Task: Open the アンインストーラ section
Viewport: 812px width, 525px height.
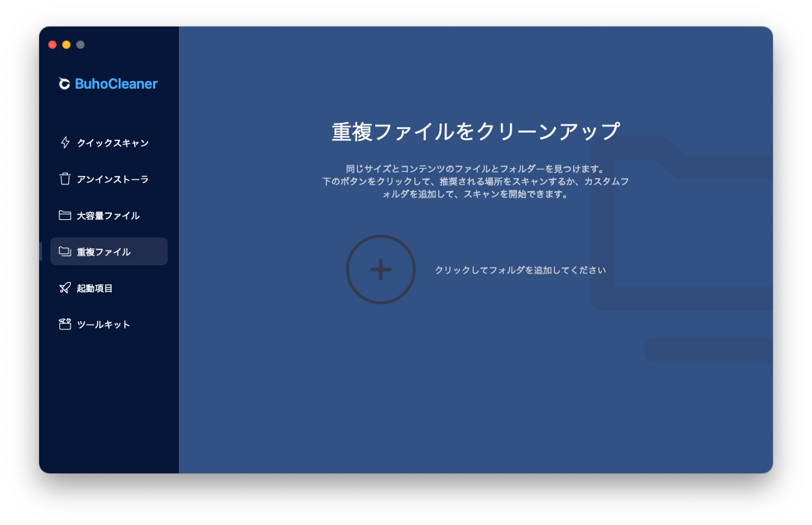Action: click(109, 179)
